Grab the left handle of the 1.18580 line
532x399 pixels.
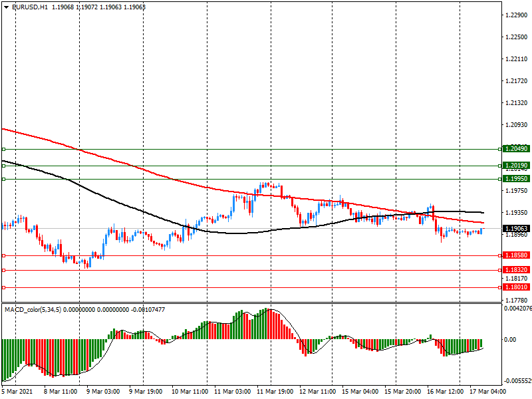4,256
